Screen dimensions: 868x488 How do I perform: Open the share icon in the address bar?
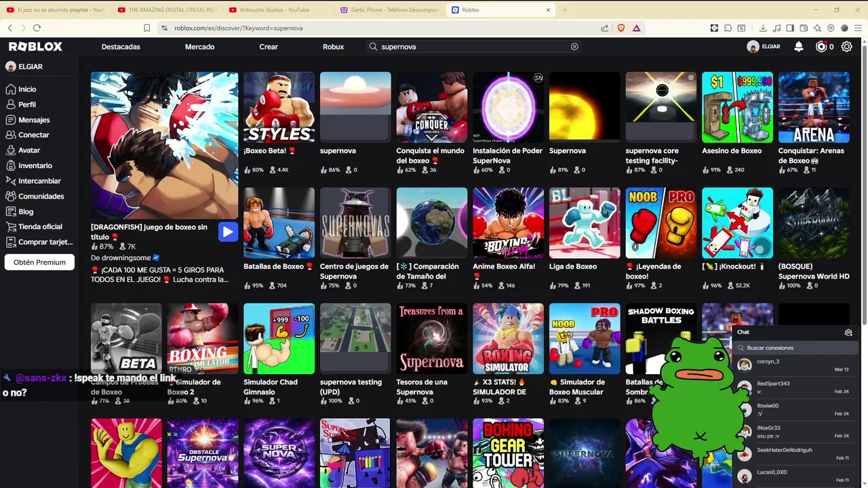pyautogui.click(x=604, y=28)
